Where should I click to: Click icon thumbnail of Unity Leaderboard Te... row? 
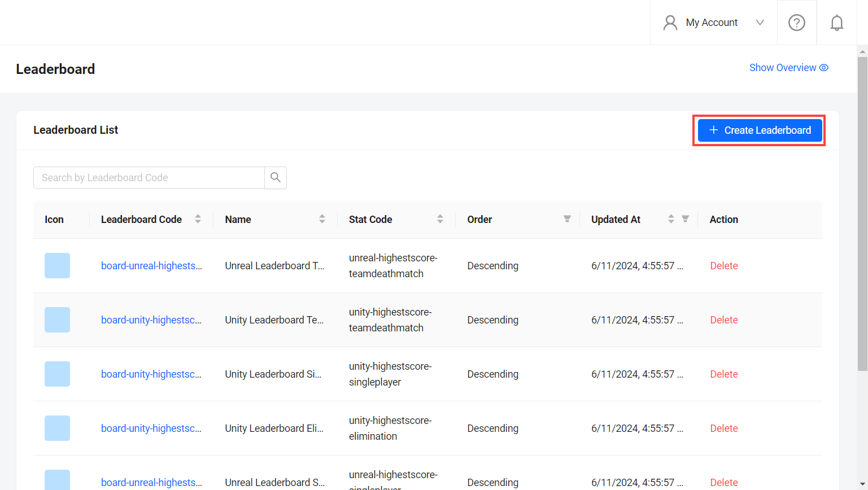coord(57,320)
